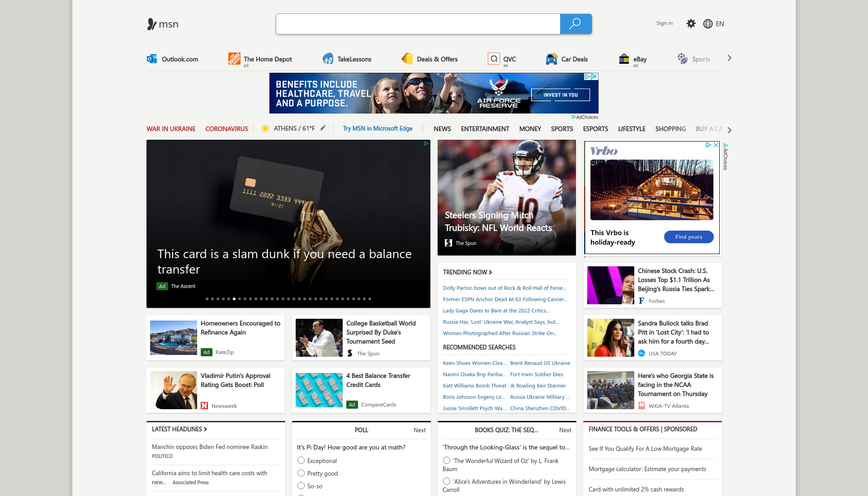Open the SHOPPING tab

click(670, 129)
